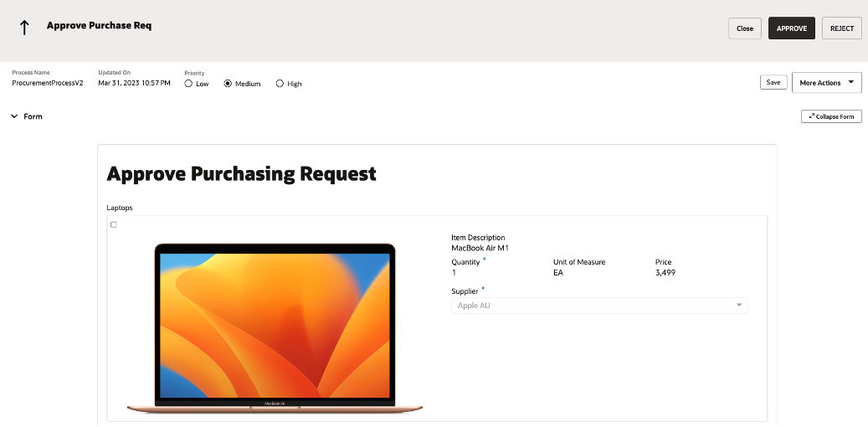The image size is (868, 427).
Task: Set priority to High
Action: click(x=280, y=84)
